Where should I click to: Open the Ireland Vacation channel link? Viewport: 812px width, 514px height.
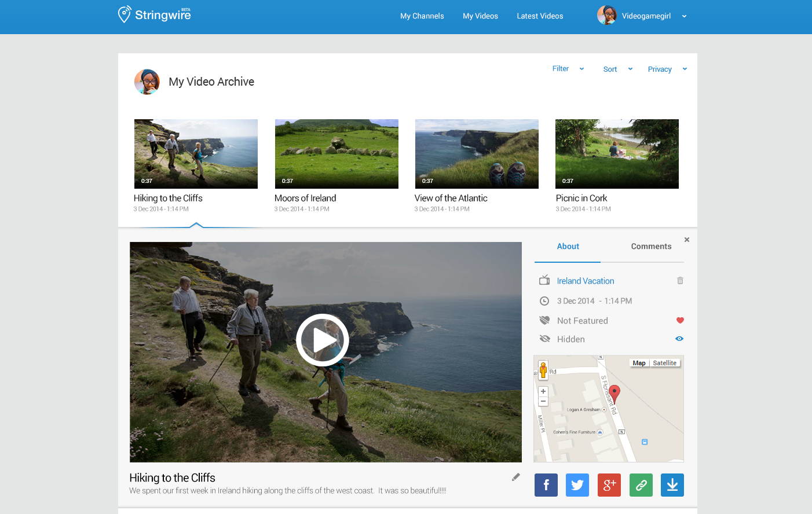click(x=585, y=281)
